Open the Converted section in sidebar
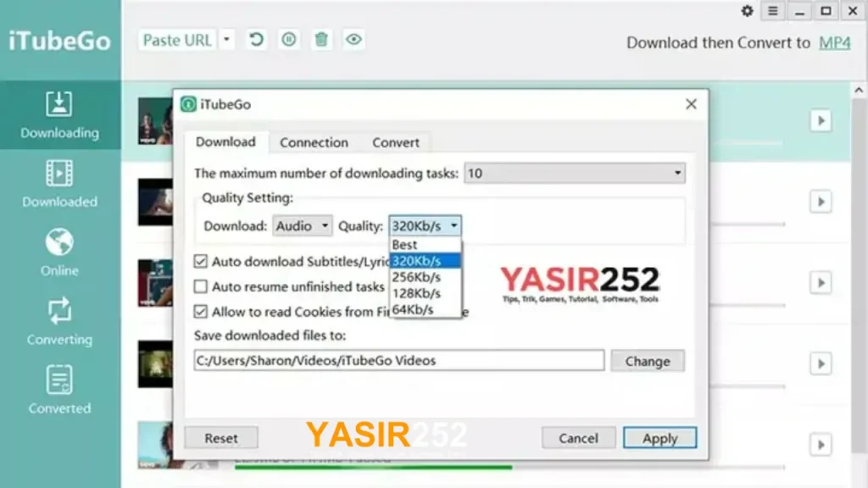Image resolution: width=868 pixels, height=488 pixels. [60, 390]
